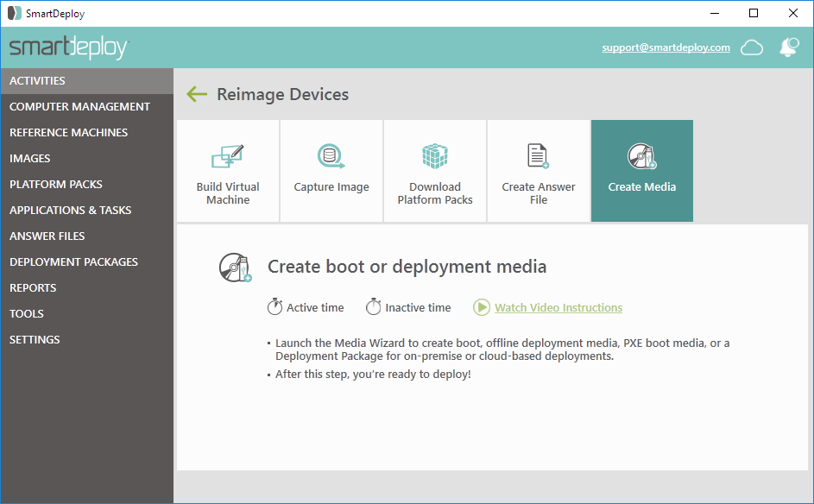Minimize the SmartDeploy window
This screenshot has height=504, width=814.
click(715, 14)
